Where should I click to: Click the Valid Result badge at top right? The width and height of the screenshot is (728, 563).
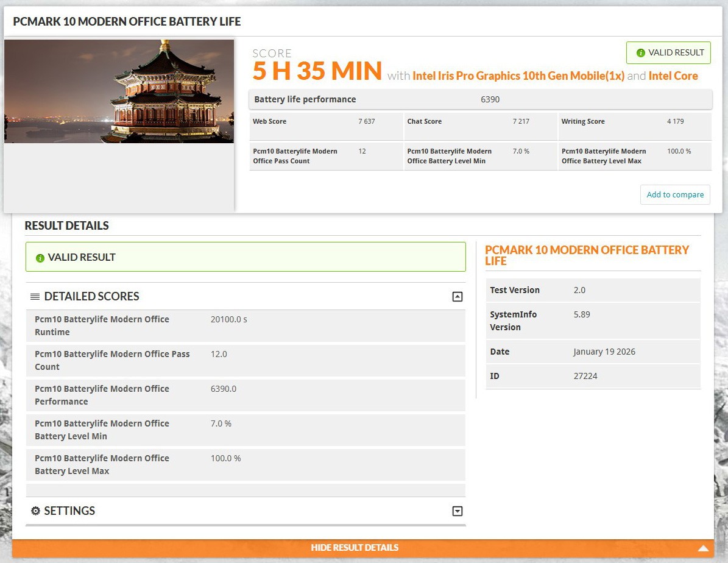[668, 52]
